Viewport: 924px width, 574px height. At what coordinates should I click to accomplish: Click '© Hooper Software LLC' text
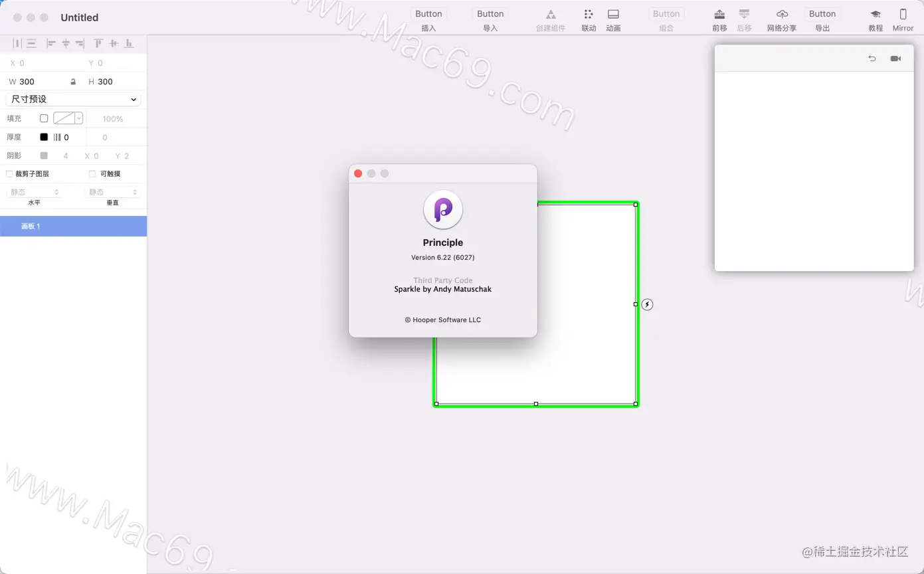coord(443,320)
